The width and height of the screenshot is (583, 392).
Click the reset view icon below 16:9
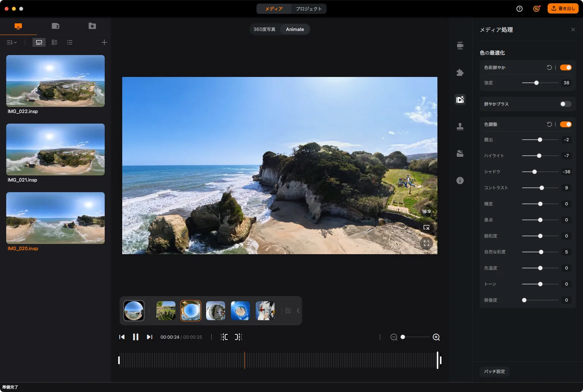click(x=426, y=228)
